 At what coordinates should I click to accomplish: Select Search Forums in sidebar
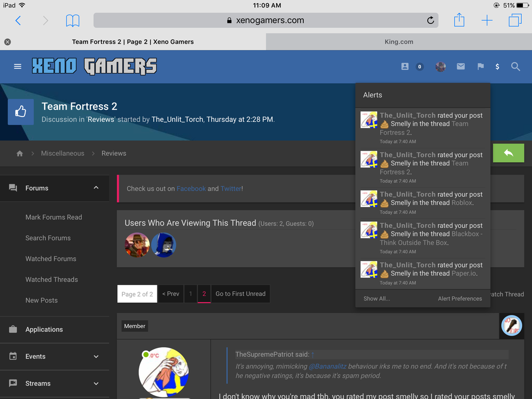[48, 238]
